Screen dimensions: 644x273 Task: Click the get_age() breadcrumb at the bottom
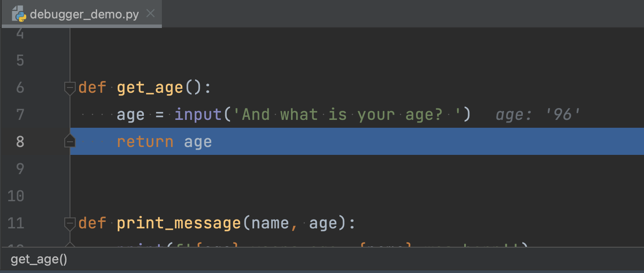[38, 259]
